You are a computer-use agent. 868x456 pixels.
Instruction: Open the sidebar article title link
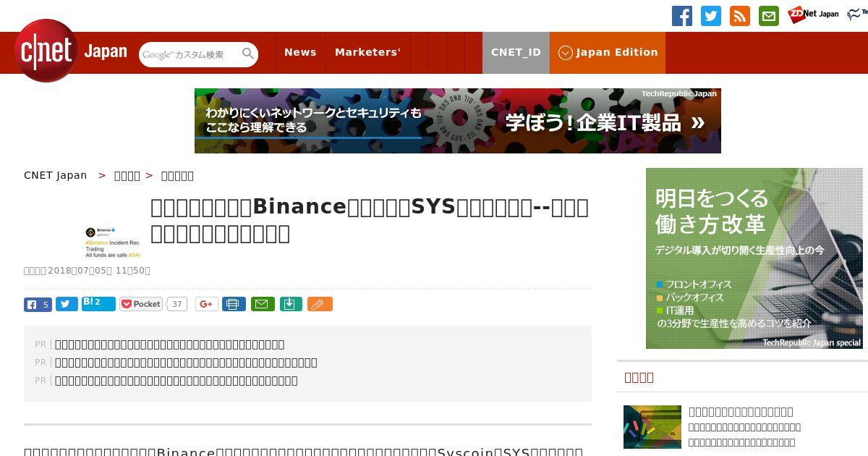[x=741, y=412]
